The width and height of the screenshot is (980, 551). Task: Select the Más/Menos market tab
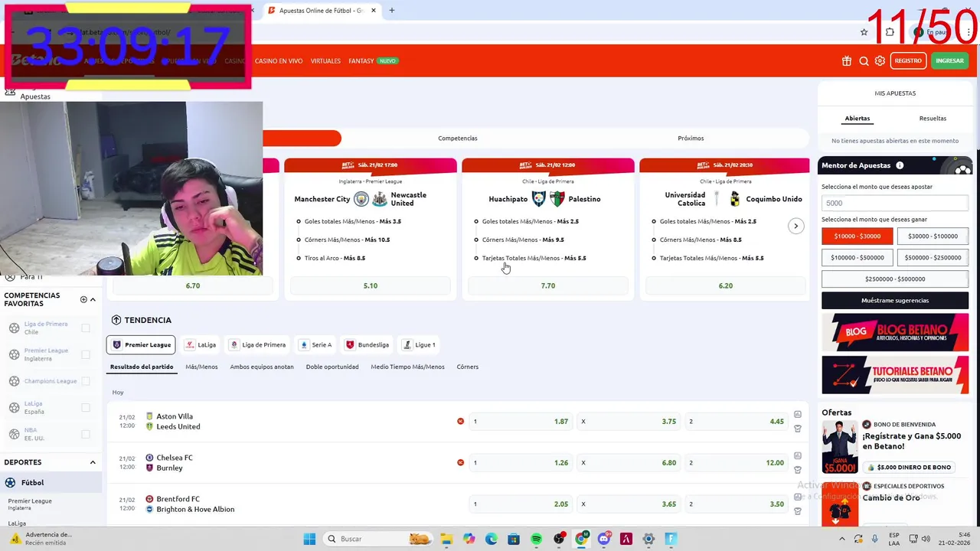coord(201,367)
